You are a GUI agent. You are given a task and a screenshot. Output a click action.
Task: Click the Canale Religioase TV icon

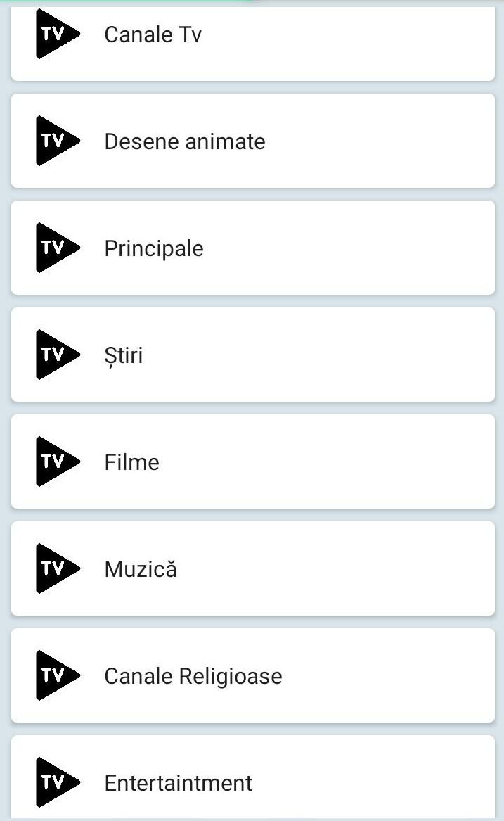point(56,675)
